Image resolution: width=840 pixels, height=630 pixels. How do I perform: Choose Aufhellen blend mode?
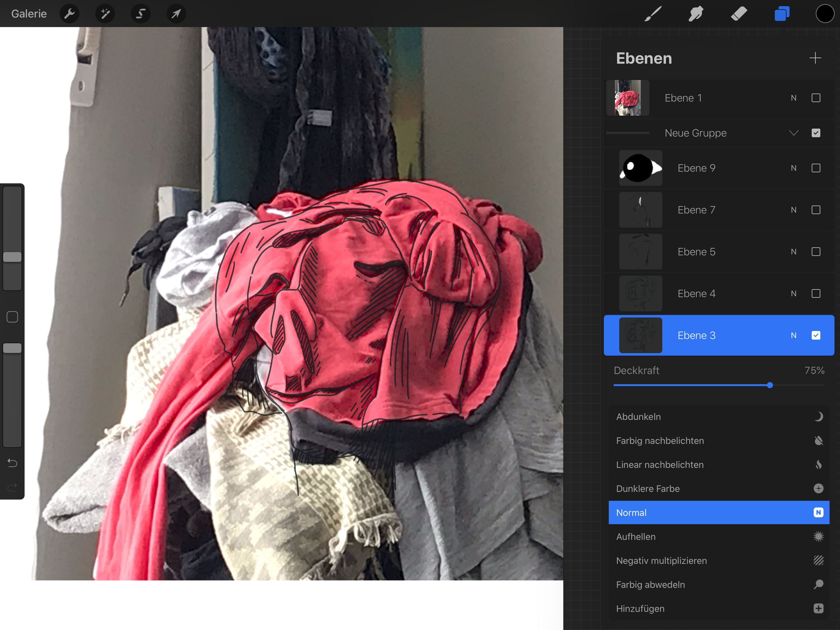719,536
